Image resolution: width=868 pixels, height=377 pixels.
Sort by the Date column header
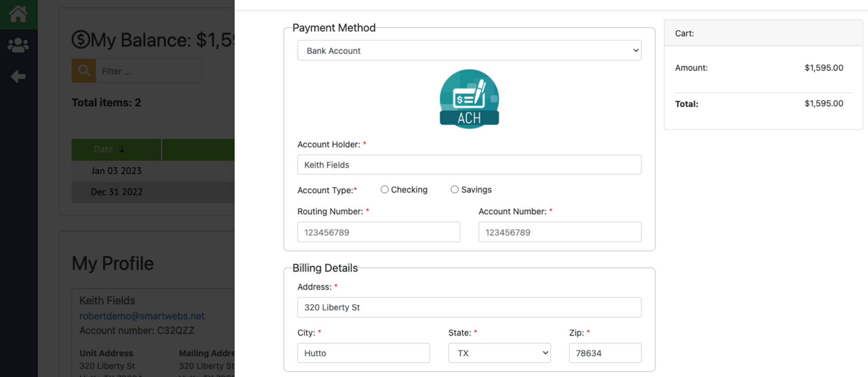point(109,149)
